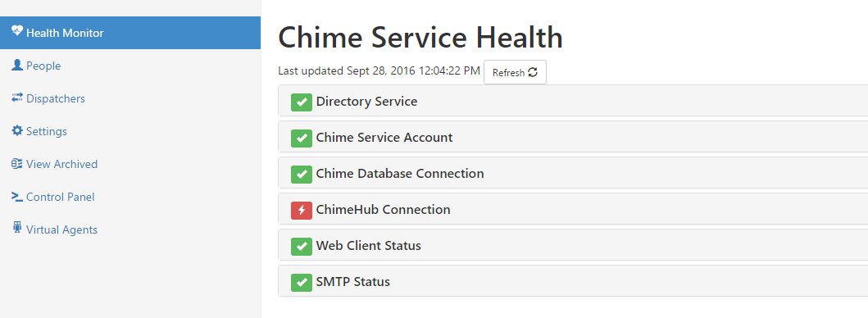The height and width of the screenshot is (318, 868).
Task: Open the SMTP Status panel header
Action: 573,281
